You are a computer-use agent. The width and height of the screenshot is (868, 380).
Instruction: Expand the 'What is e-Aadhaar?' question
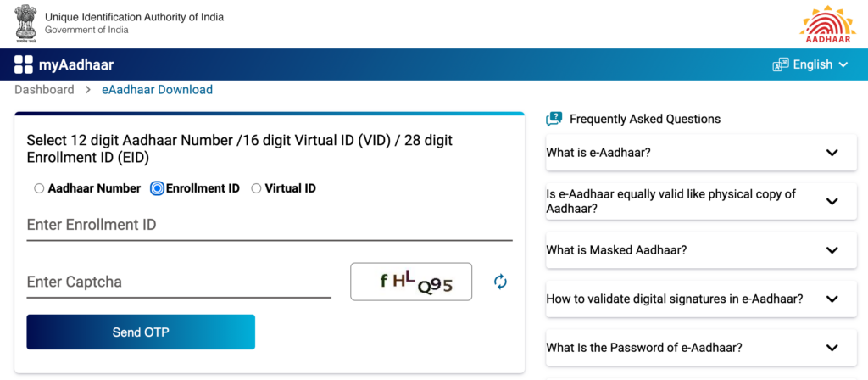pos(832,153)
